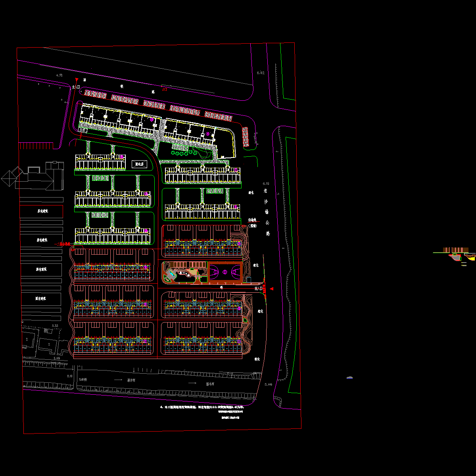Click the 6.42 elevation label

point(261,73)
